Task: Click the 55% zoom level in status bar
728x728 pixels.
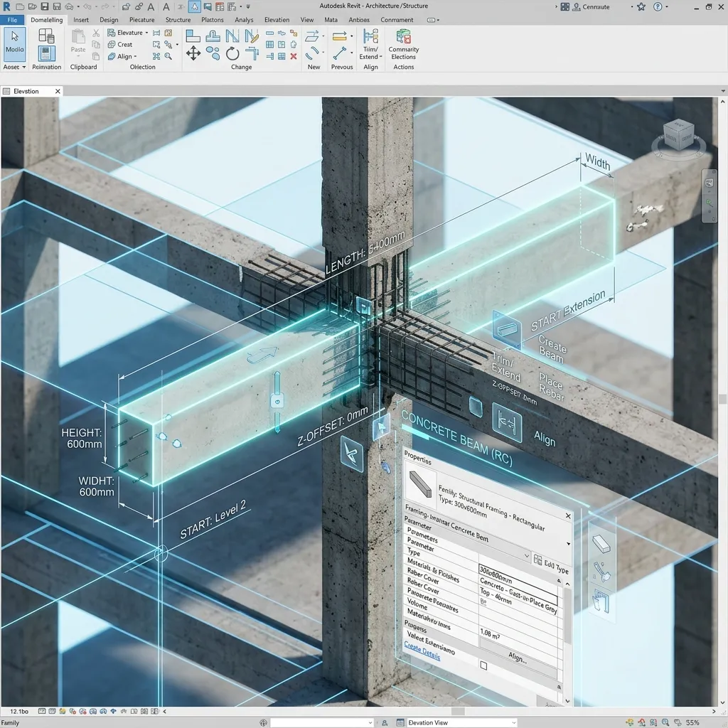Action: (x=692, y=722)
